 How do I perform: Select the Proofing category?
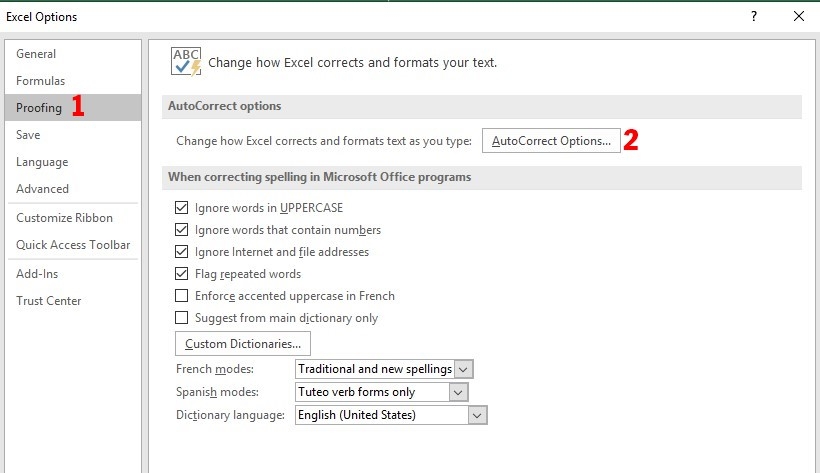(73, 107)
